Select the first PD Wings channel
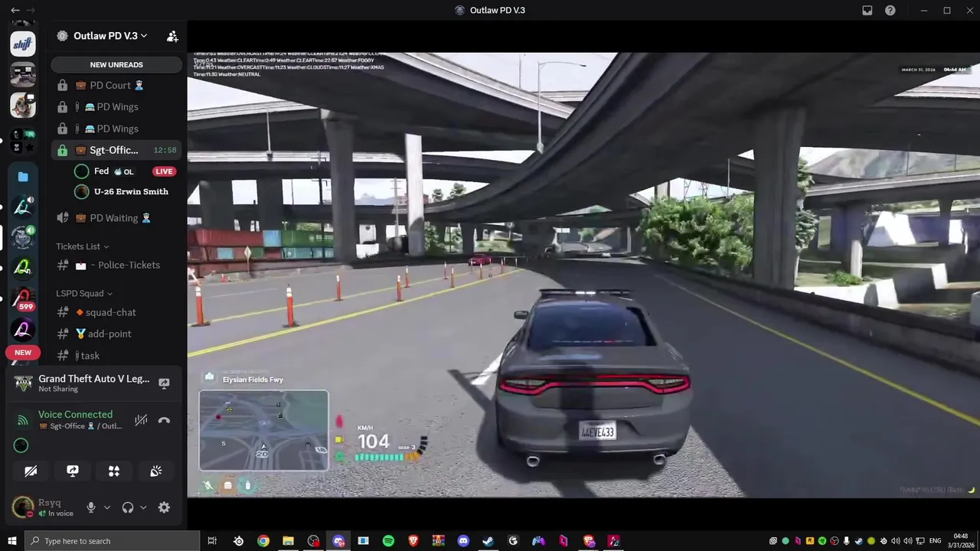The height and width of the screenshot is (551, 980). 116,107
